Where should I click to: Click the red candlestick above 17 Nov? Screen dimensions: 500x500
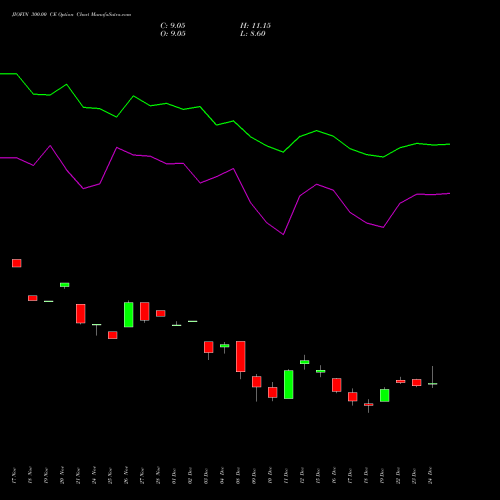click(17, 263)
